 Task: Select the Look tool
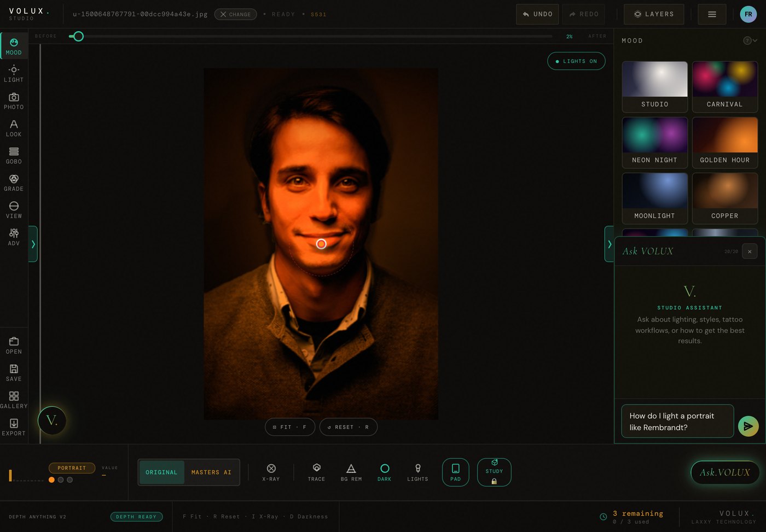14,128
